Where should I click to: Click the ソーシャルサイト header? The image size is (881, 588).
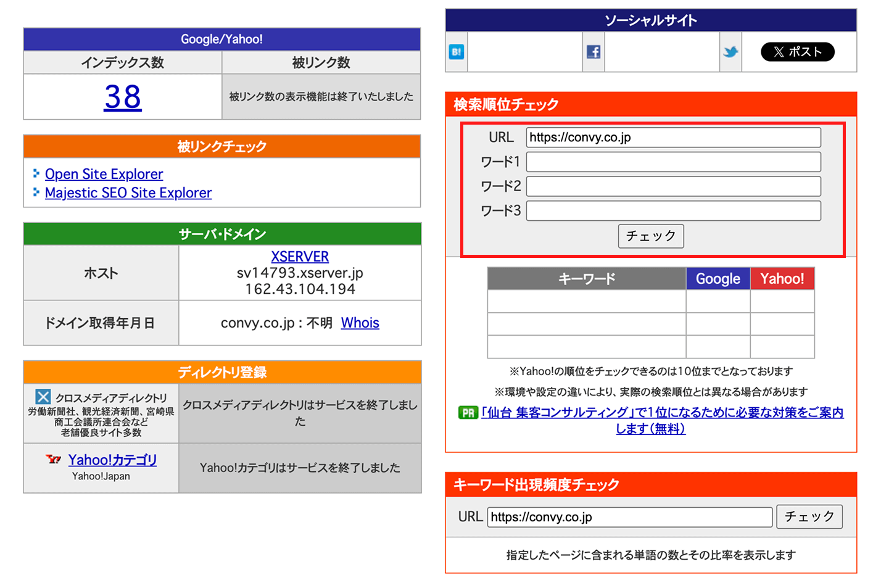click(x=651, y=20)
